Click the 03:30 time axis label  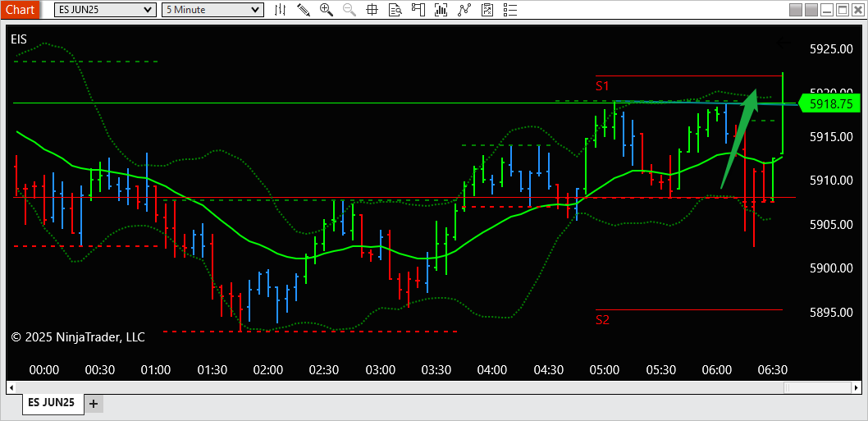436,369
